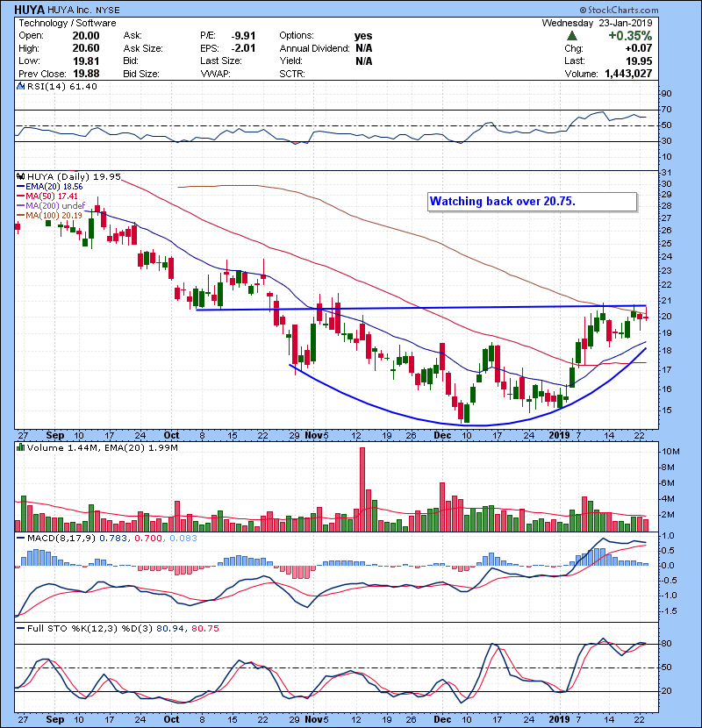The width and height of the screenshot is (702, 728).
Task: Click the 'Technology / Software' sector label
Action: tap(68, 23)
